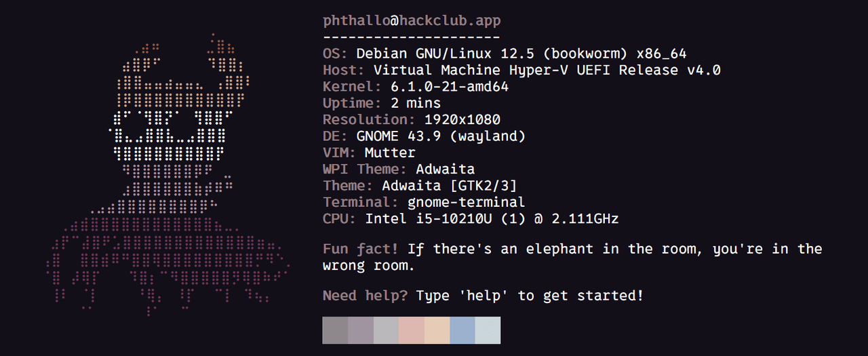Screen dimensions: 868x356
Task: Choose the pale blue-gray color swatch
Action: pos(488,330)
